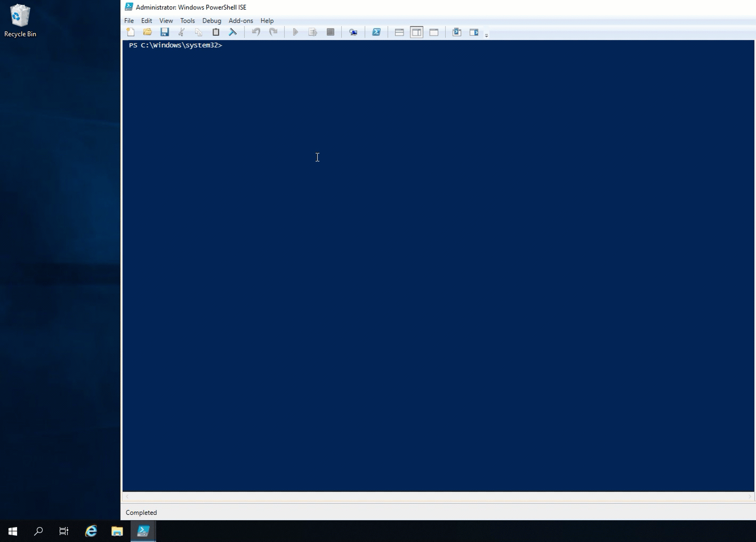Clear the console pane with Clear icon
The width and height of the screenshot is (756, 542).
(233, 33)
